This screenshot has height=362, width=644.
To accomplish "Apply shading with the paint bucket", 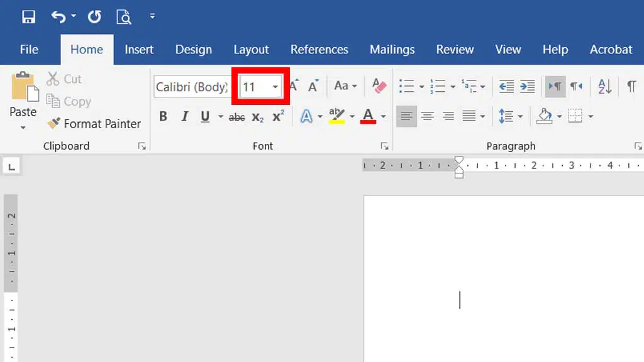I will coord(545,116).
